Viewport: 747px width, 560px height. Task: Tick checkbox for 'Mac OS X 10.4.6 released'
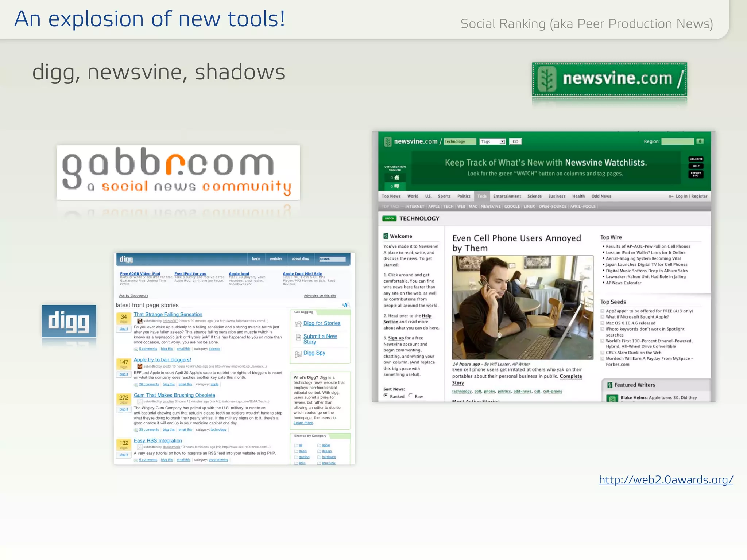click(x=603, y=323)
